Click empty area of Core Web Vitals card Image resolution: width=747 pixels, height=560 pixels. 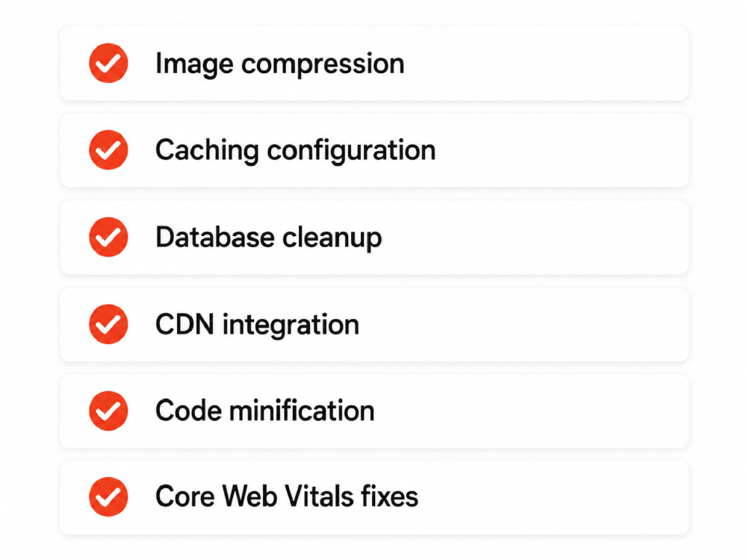pyautogui.click(x=553, y=497)
